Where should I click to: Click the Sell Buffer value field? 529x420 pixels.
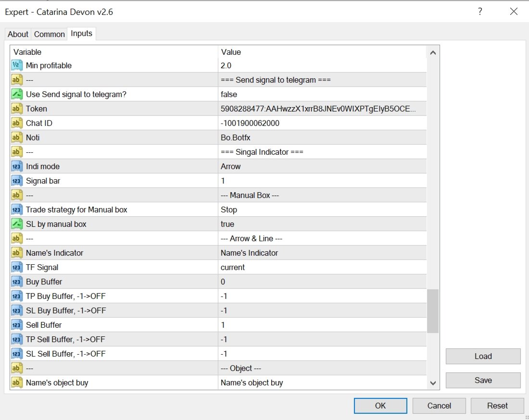(x=322, y=325)
